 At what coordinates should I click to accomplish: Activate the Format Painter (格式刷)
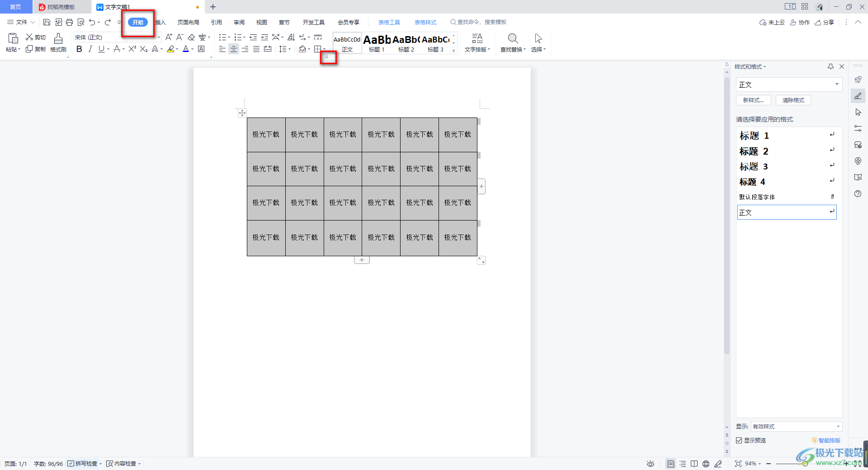58,43
